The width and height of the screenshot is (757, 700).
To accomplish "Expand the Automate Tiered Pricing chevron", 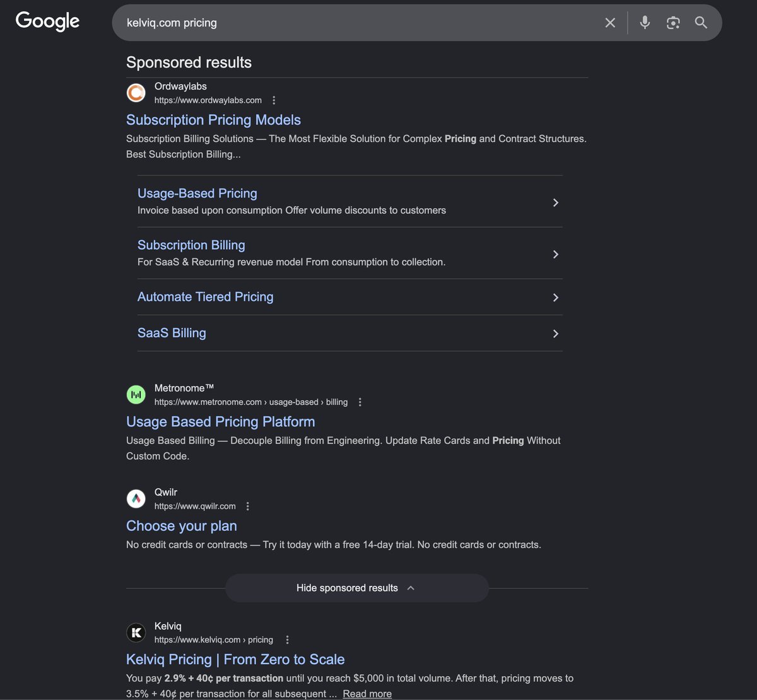I will click(x=556, y=298).
